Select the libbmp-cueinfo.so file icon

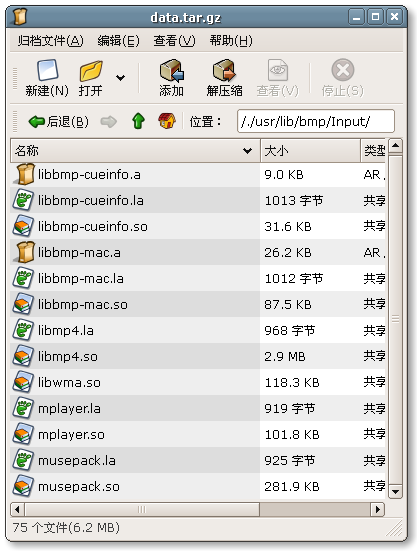23,226
